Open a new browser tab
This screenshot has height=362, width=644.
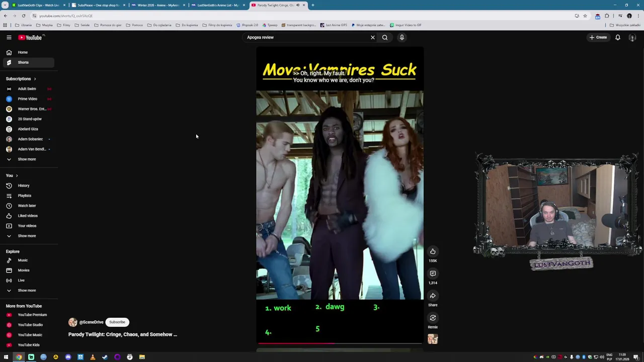312,5
